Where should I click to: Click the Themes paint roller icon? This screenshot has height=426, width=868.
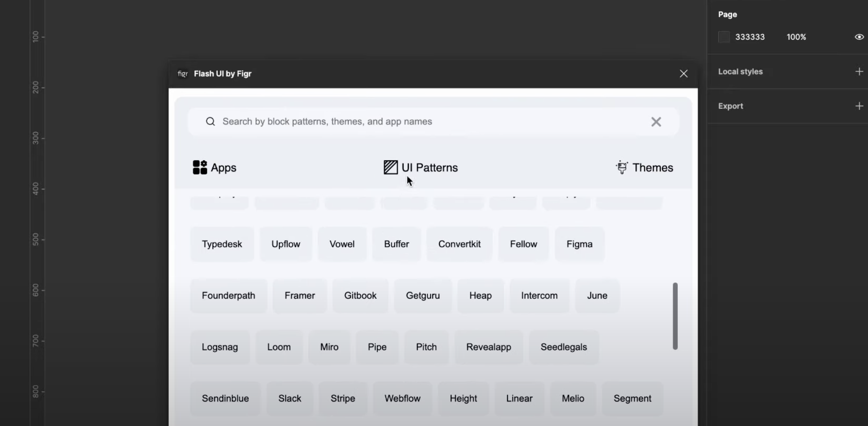[622, 167]
